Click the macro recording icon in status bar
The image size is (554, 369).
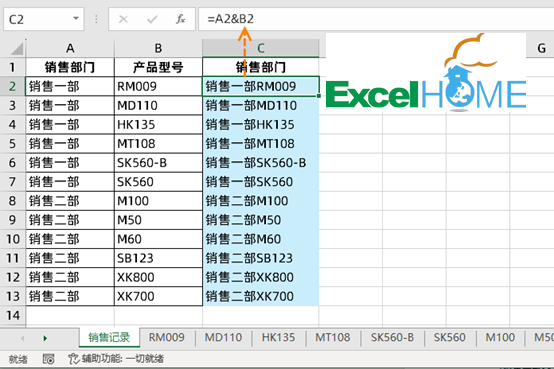click(48, 359)
